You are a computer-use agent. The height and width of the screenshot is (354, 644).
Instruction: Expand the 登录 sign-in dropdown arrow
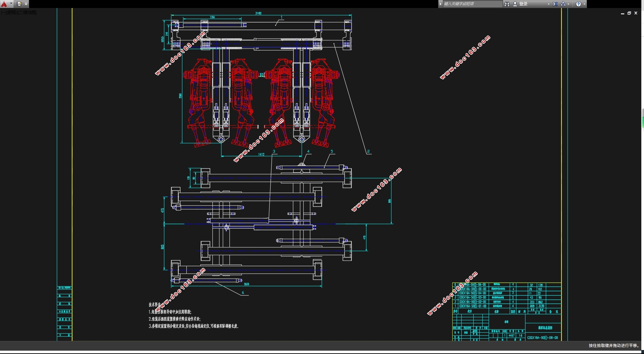tap(548, 4)
